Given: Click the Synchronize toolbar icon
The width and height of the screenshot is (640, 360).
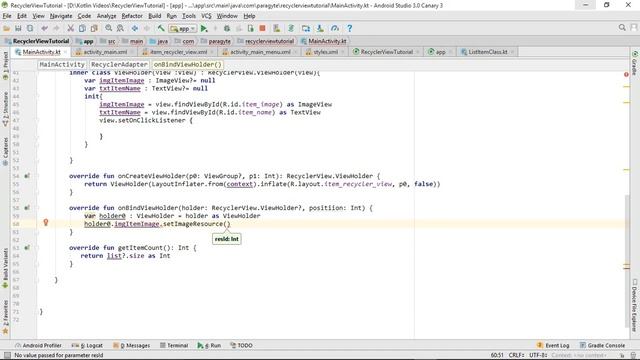Looking at the screenshot, I should 30,28.
